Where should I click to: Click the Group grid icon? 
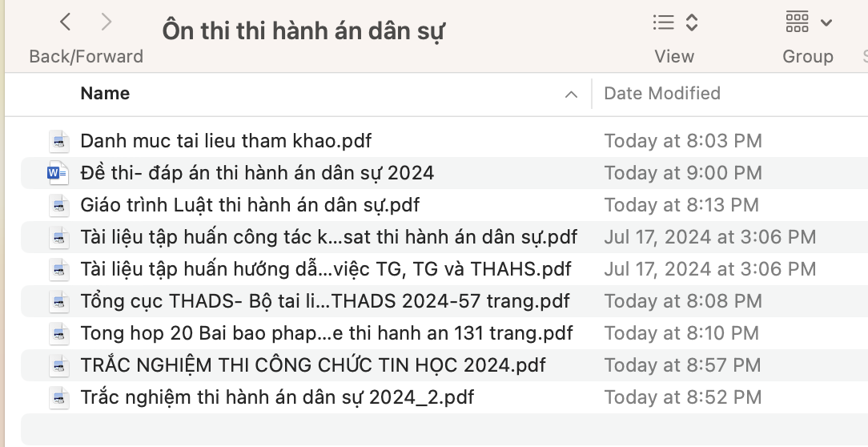(797, 22)
